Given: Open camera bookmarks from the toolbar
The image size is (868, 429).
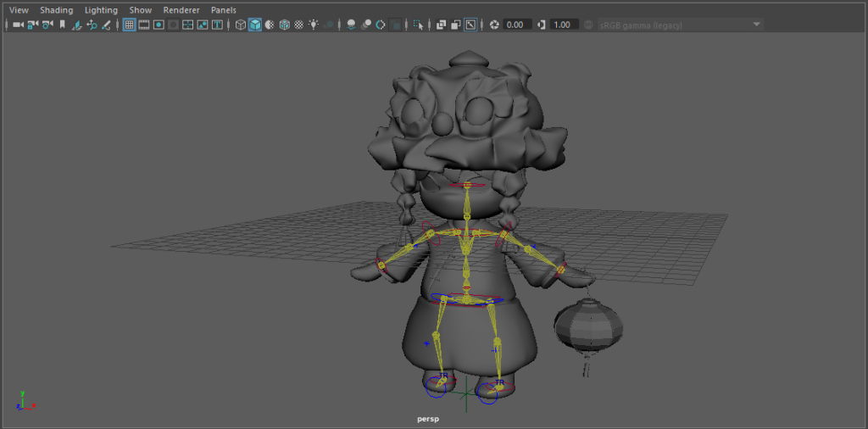Looking at the screenshot, I should coord(62,25).
